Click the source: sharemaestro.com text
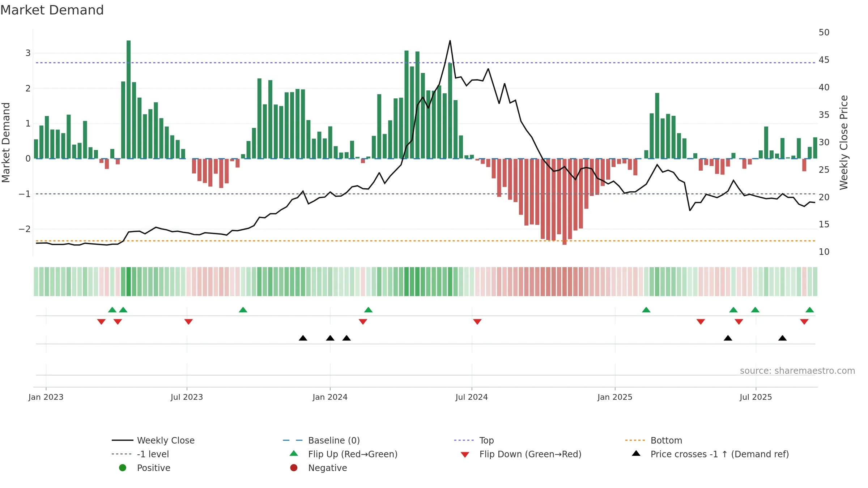868x488 pixels. [x=797, y=371]
